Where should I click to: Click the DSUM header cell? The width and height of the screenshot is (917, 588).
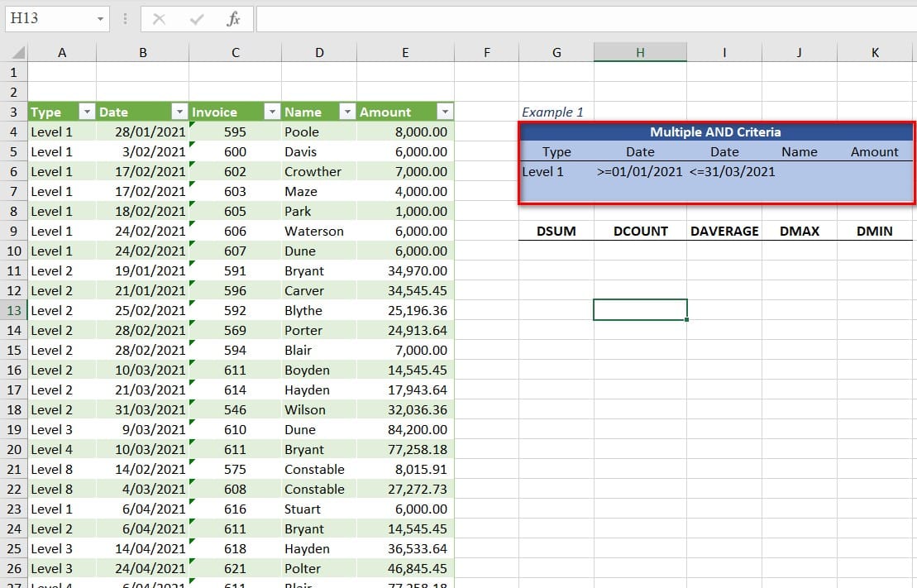(x=556, y=231)
